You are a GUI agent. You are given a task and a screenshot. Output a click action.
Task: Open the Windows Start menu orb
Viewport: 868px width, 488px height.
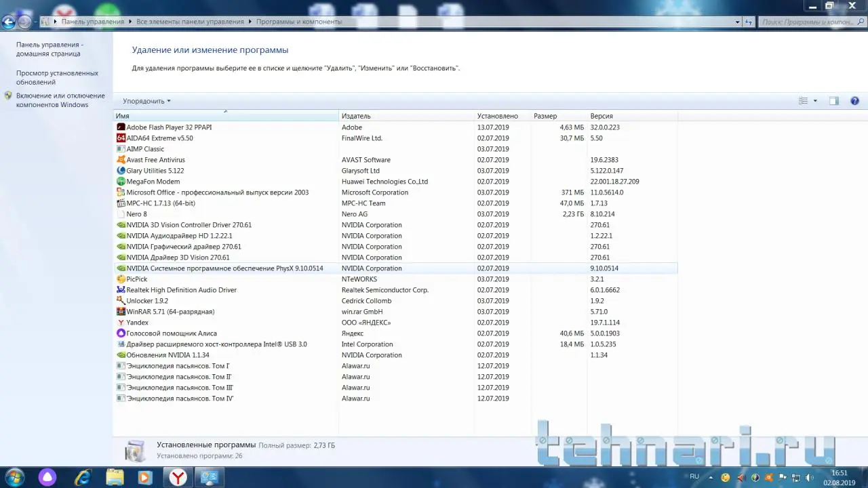click(x=14, y=477)
